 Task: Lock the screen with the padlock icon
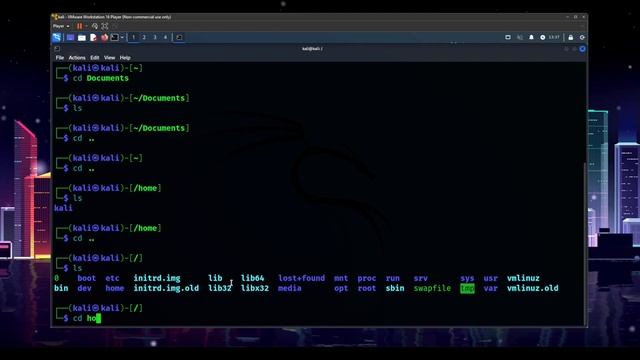click(x=571, y=37)
